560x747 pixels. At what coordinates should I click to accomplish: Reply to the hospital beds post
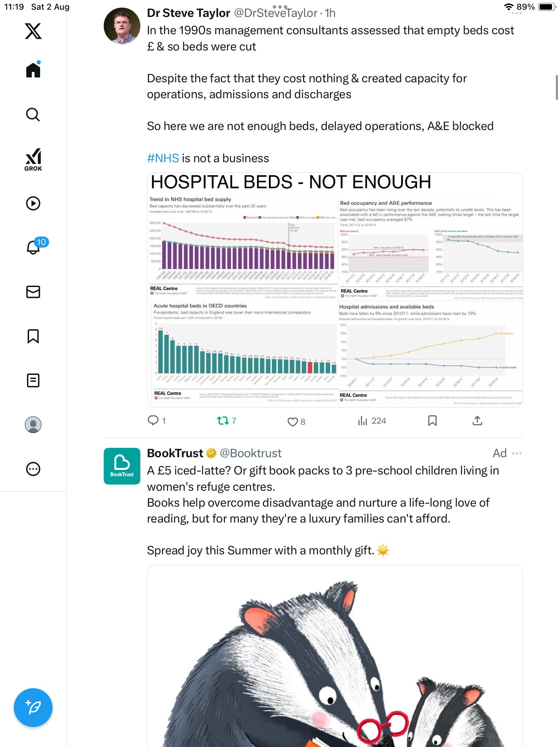153,421
